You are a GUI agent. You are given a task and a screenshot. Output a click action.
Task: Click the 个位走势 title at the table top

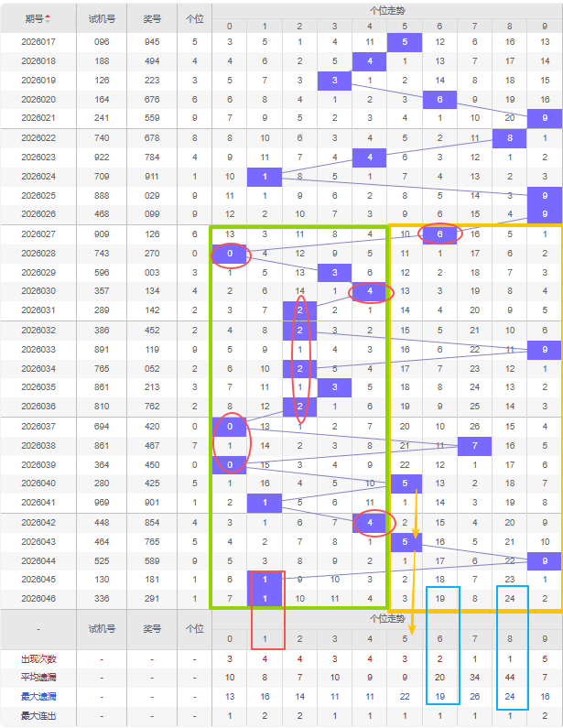coord(386,10)
